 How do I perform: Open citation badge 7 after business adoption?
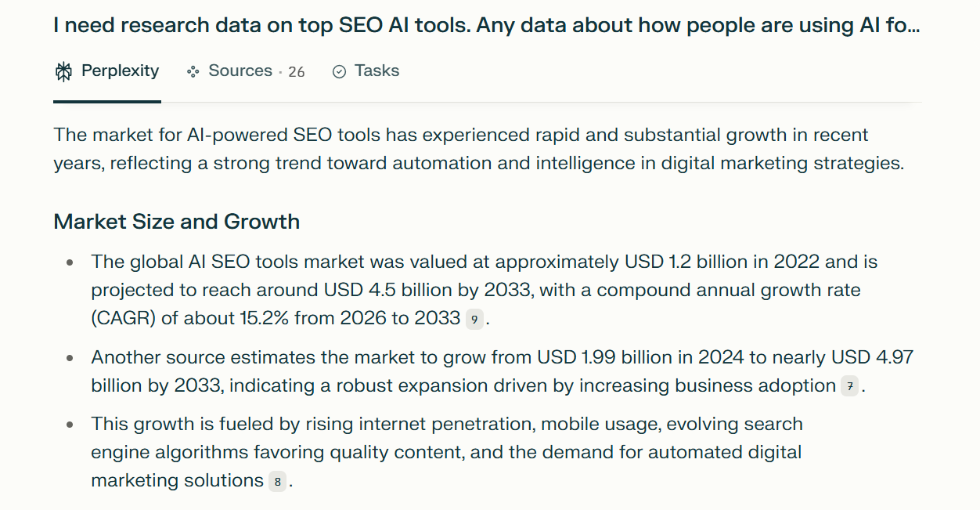tap(850, 386)
